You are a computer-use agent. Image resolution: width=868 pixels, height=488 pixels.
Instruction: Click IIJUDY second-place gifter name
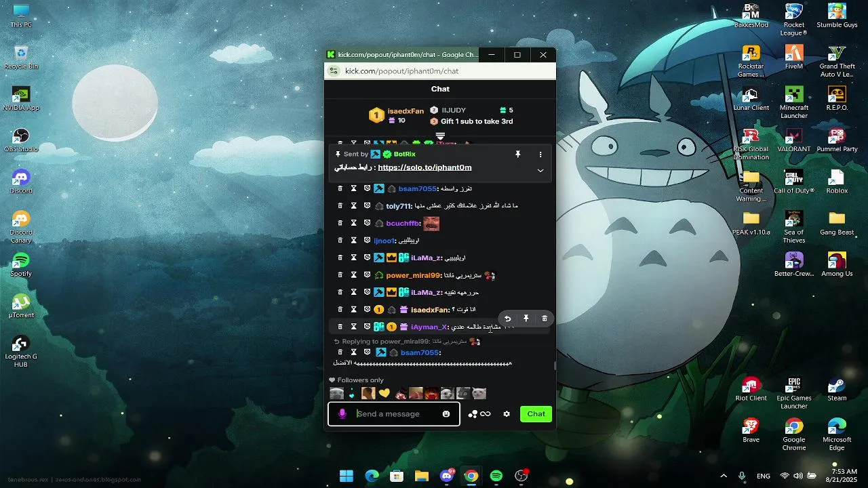(454, 110)
